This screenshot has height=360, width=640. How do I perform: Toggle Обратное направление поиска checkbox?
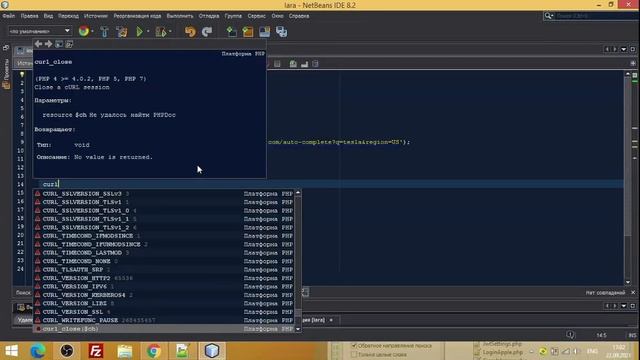pyautogui.click(x=354, y=346)
